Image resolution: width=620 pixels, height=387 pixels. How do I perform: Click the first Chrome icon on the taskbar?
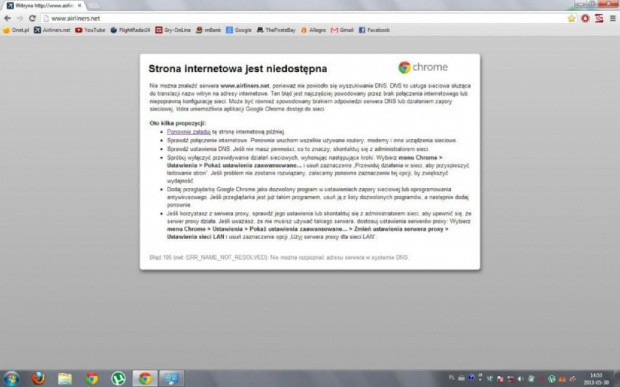point(91,378)
